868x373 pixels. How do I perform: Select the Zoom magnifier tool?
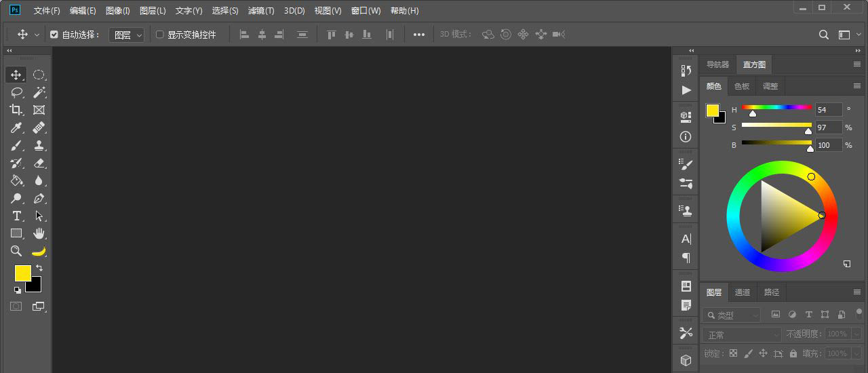point(16,251)
